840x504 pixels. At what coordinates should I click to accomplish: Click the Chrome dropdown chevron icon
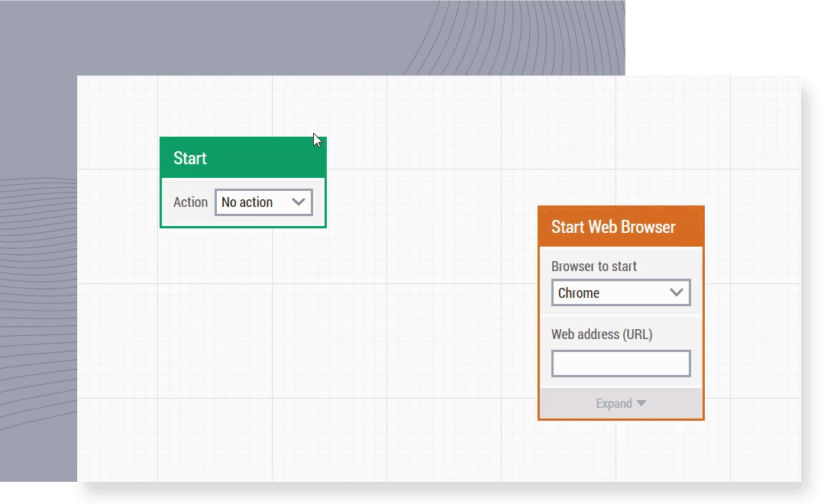click(677, 292)
